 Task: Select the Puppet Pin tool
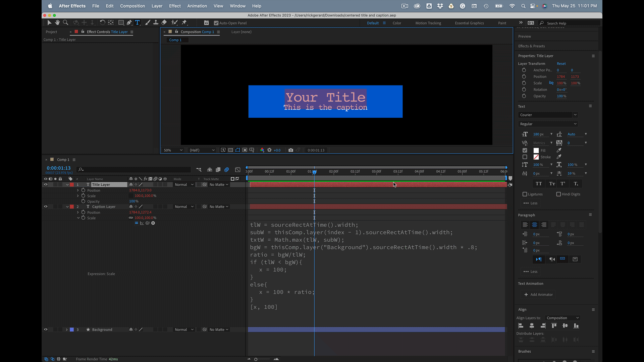click(184, 22)
